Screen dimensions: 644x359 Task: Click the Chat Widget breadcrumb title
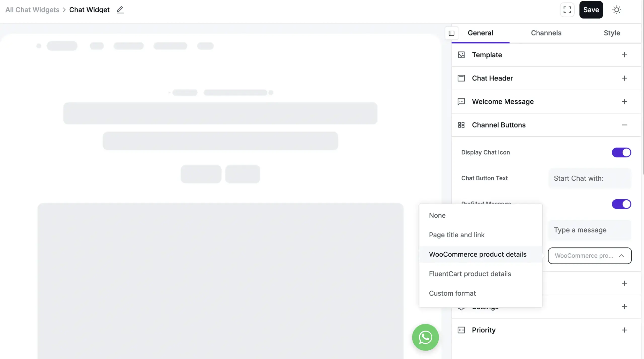(89, 10)
